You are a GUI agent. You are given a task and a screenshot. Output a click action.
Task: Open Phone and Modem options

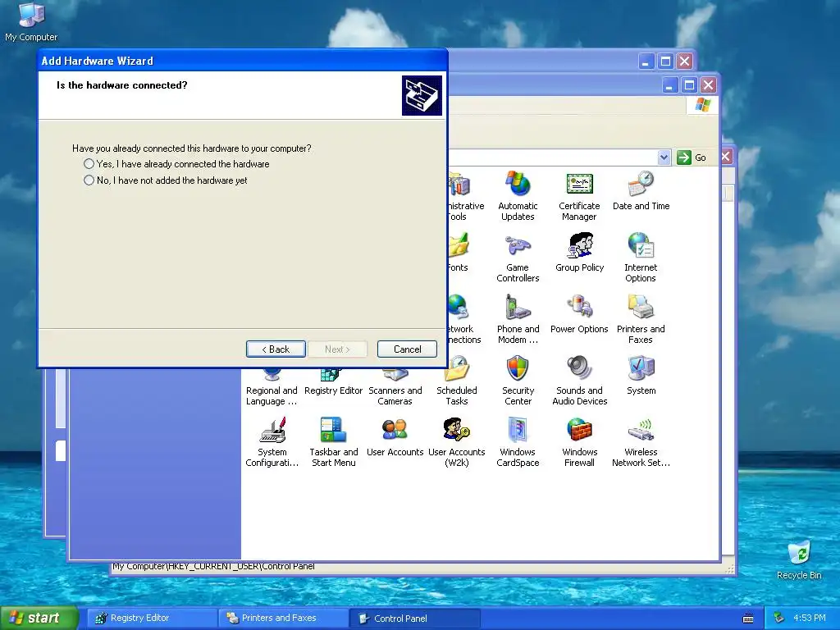coord(518,319)
